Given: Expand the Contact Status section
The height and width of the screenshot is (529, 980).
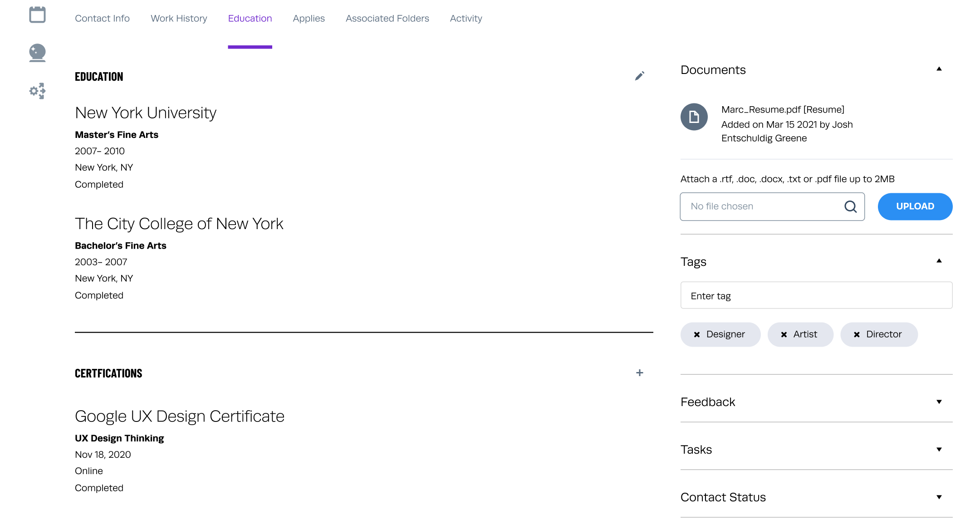Looking at the screenshot, I should click(x=939, y=497).
